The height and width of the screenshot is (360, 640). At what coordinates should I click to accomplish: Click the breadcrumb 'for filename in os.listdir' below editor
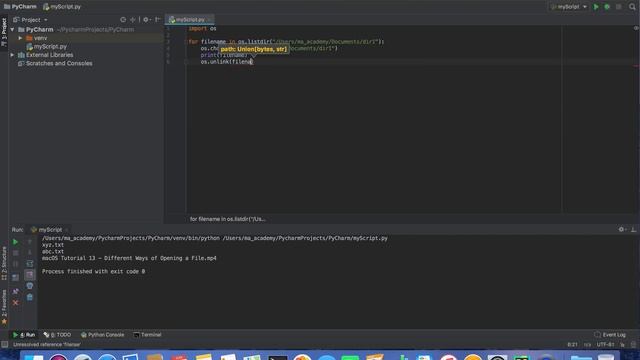pyautogui.click(x=227, y=219)
